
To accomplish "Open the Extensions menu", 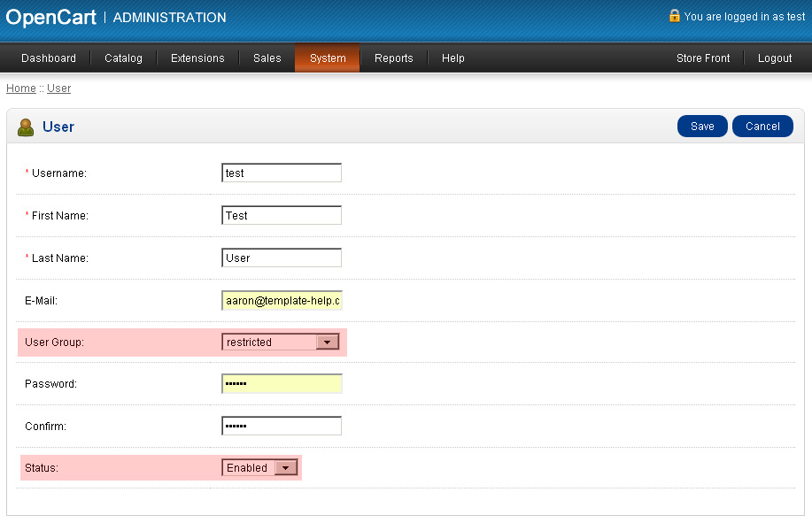I will point(197,58).
